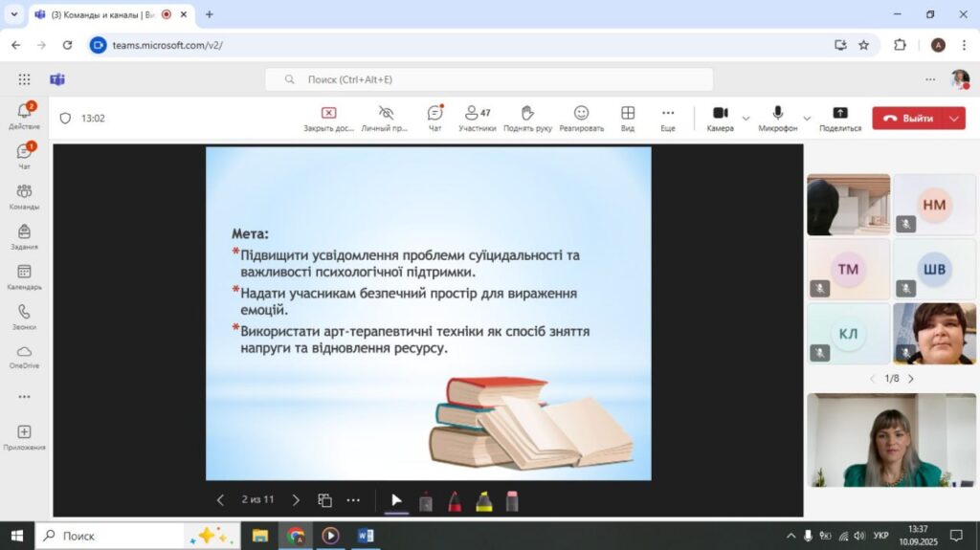Toggle Личный просмотр private view

[386, 118]
